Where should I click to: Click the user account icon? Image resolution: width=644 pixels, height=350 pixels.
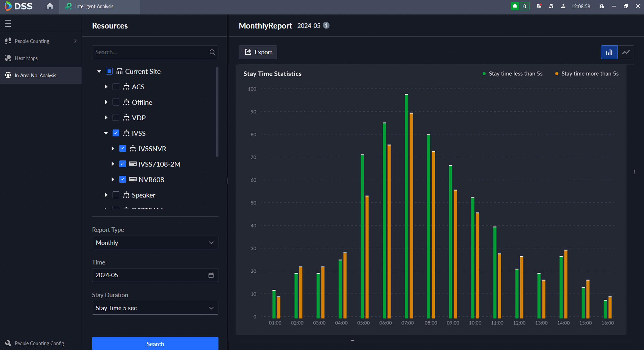tap(563, 6)
